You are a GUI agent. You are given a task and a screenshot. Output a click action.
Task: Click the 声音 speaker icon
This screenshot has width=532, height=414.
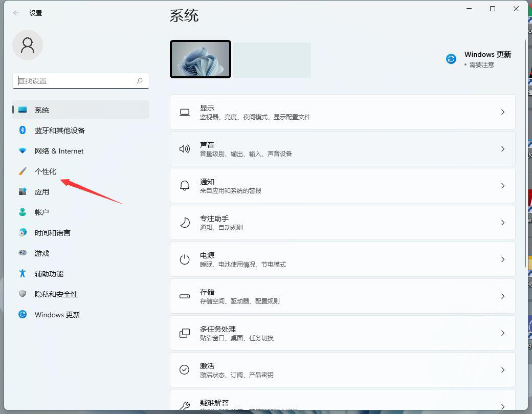pyautogui.click(x=185, y=149)
